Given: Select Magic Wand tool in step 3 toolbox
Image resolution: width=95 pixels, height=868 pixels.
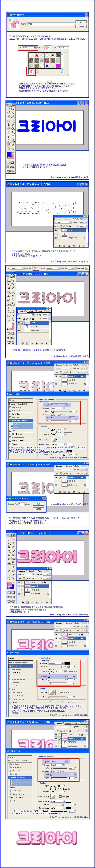Looking at the screenshot, I should pyautogui.click(x=13, y=284).
